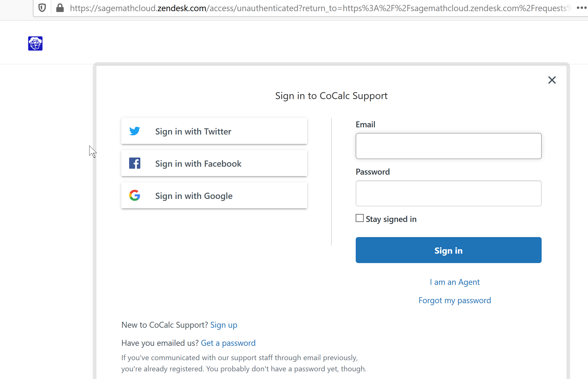Screen dimensions: 588x379
Task: Click the Facebook icon
Action: (135, 163)
